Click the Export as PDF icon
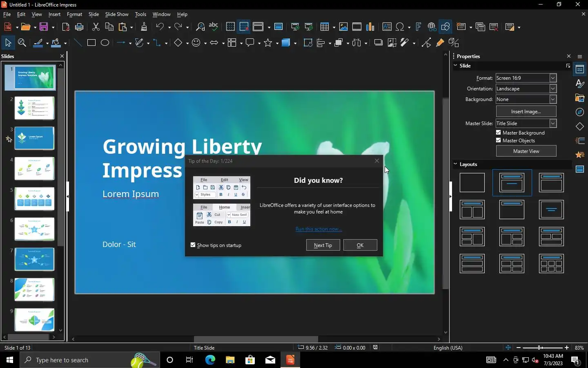 [66, 27]
